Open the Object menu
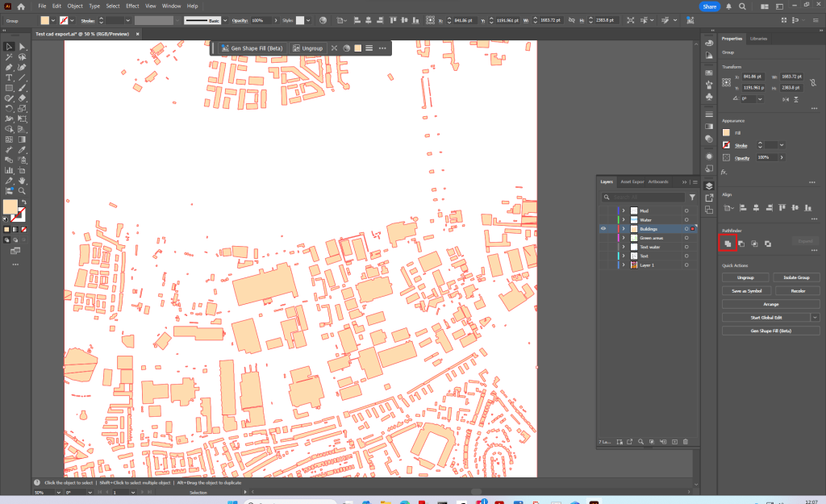This screenshot has height=504, width=826. click(75, 6)
